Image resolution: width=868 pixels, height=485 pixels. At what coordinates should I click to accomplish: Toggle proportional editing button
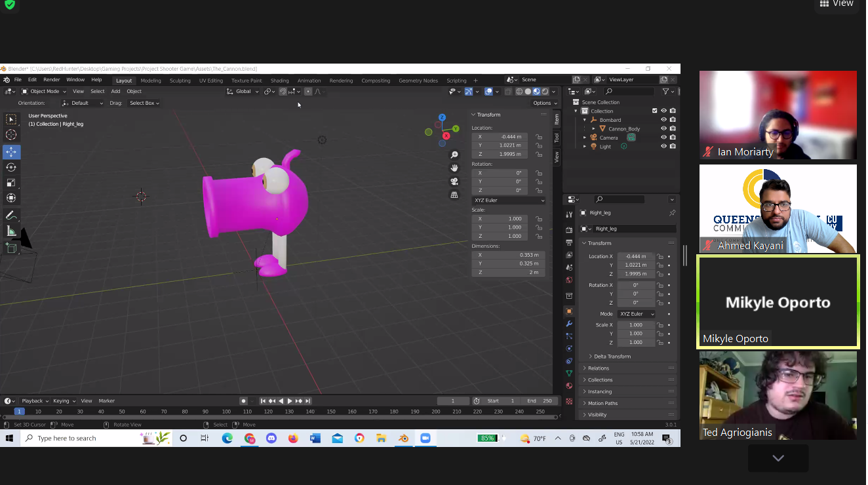click(308, 92)
